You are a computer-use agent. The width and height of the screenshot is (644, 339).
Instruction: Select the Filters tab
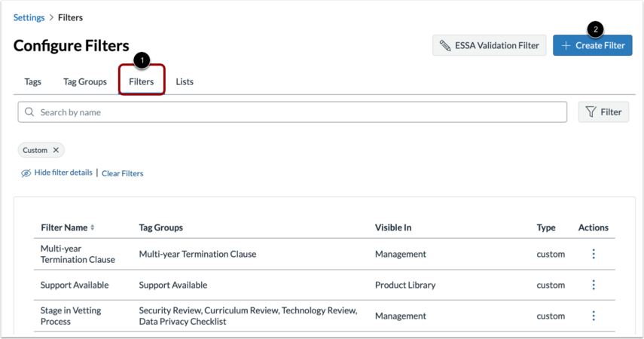pyautogui.click(x=142, y=81)
